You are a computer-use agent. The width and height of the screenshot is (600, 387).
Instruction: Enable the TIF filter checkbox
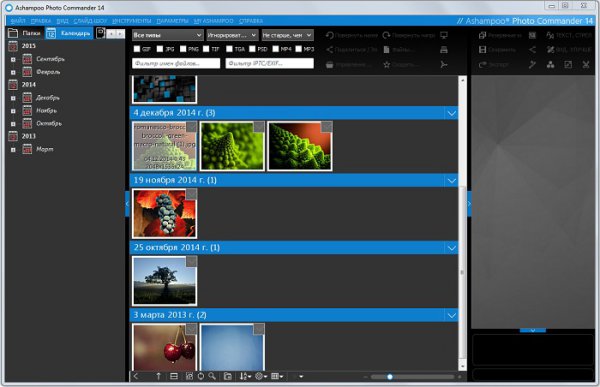pyautogui.click(x=206, y=49)
